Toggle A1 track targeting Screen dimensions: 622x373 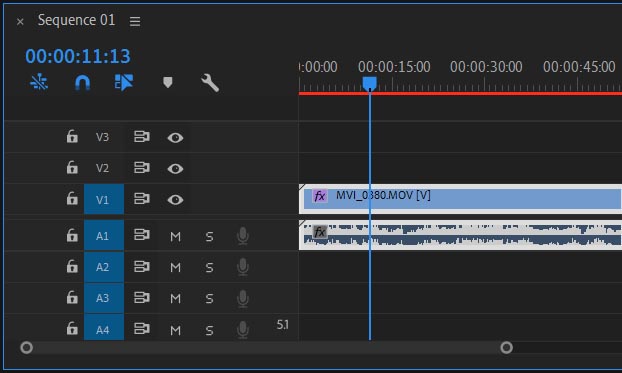click(104, 236)
